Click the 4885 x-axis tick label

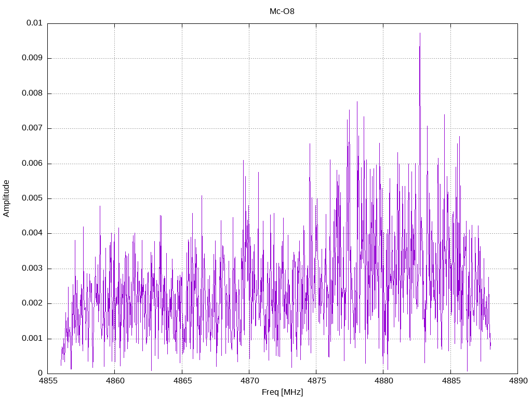coord(450,381)
